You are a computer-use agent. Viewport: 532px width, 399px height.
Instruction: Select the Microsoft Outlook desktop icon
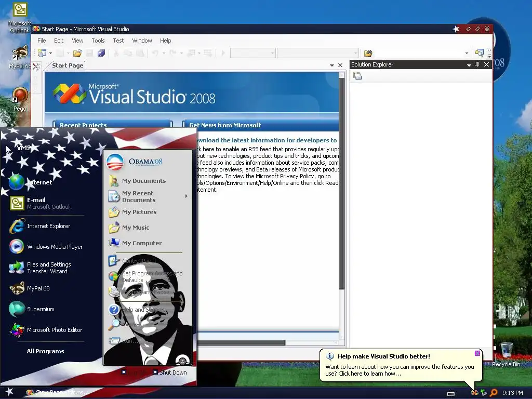20,18
